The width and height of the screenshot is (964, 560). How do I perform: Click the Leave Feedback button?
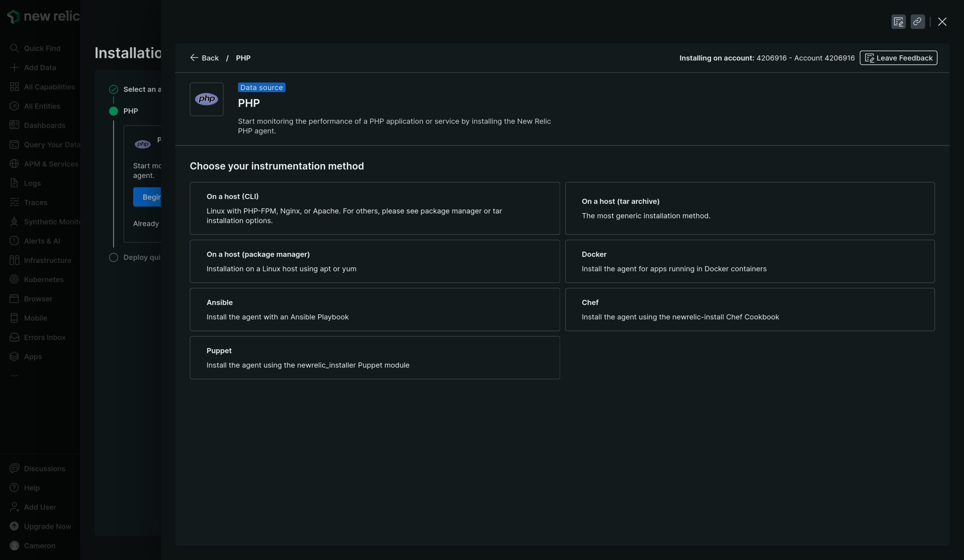pos(899,57)
